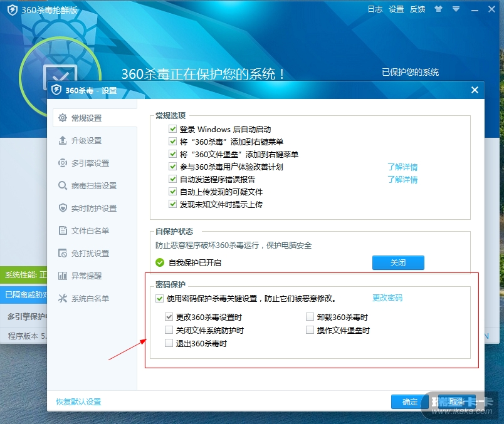
Task: Open 病毒扫描设置 in the sidebar
Action: 95,185
